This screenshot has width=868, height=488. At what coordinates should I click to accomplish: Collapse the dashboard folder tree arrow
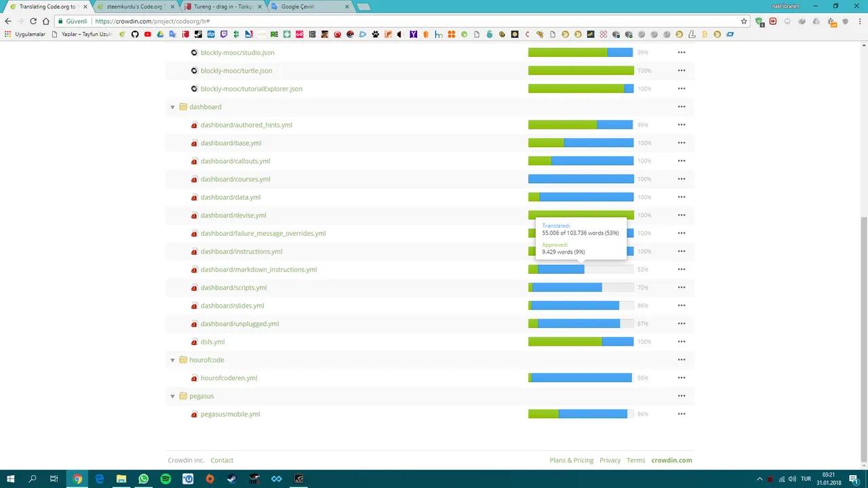172,107
